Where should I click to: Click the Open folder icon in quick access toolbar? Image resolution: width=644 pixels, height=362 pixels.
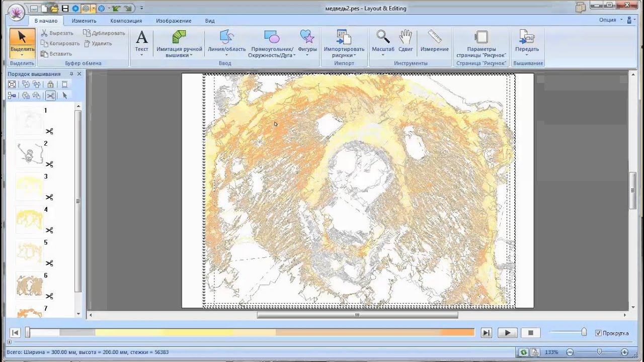click(55, 9)
